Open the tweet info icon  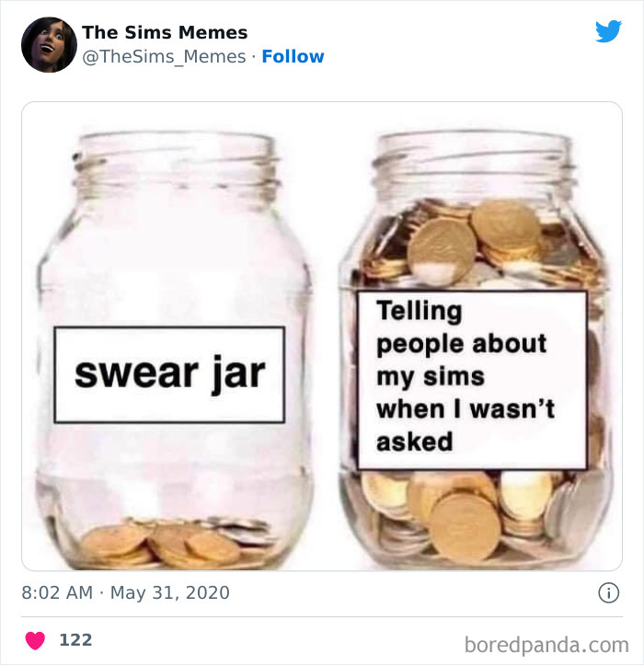tap(609, 592)
